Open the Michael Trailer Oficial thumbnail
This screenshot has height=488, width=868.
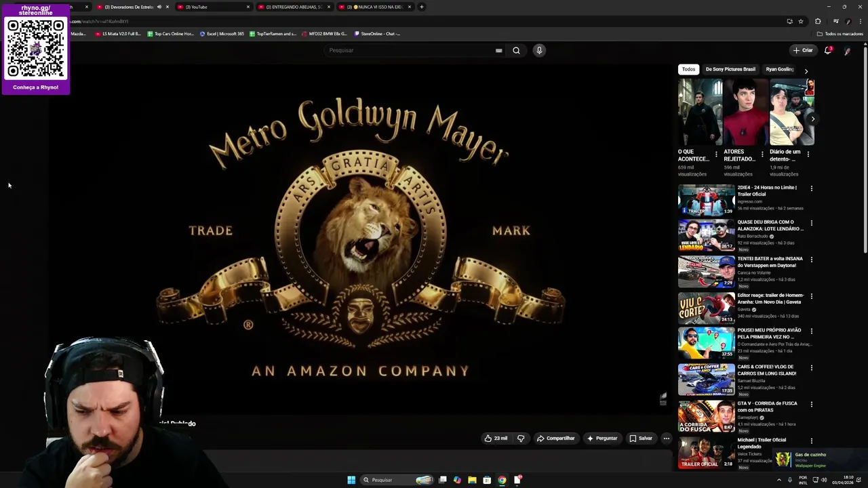706,453
